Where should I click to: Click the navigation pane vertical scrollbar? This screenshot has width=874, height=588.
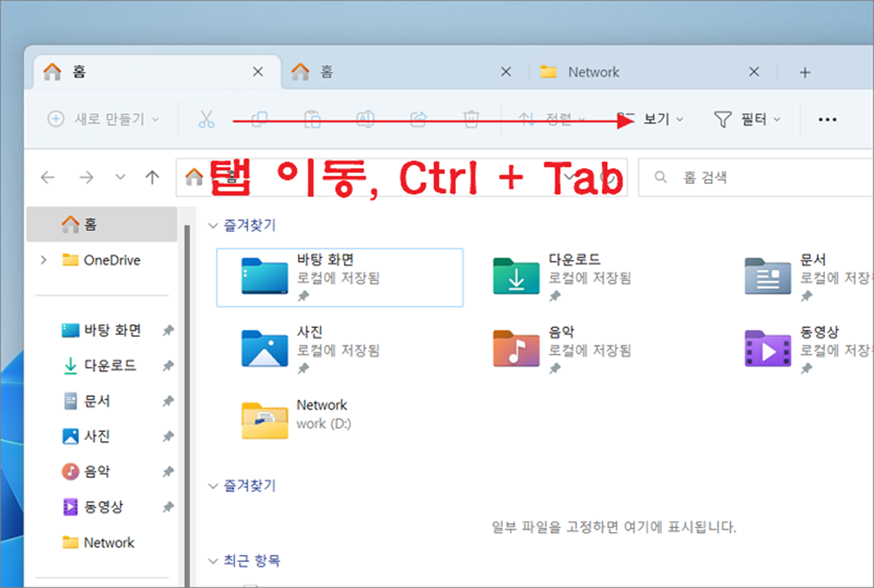[187, 406]
